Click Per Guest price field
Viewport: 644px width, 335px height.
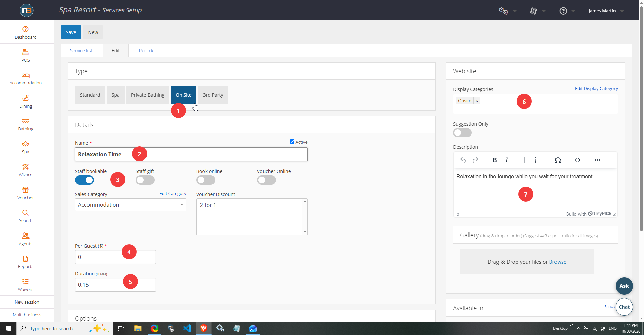(115, 257)
